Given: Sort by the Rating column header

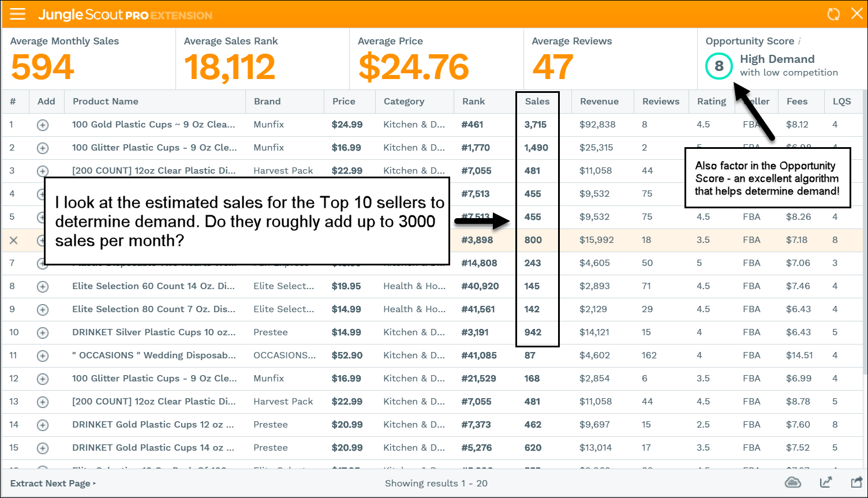Looking at the screenshot, I should 712,102.
